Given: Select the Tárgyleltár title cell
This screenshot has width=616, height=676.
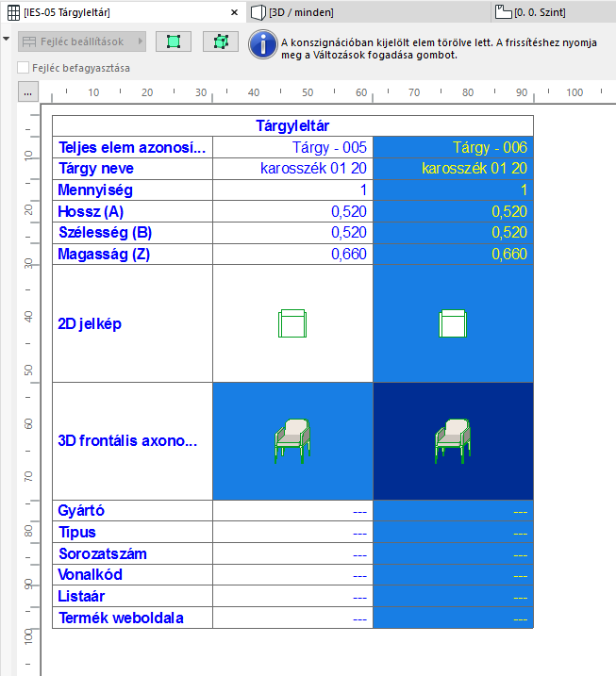Looking at the screenshot, I should coord(292,126).
